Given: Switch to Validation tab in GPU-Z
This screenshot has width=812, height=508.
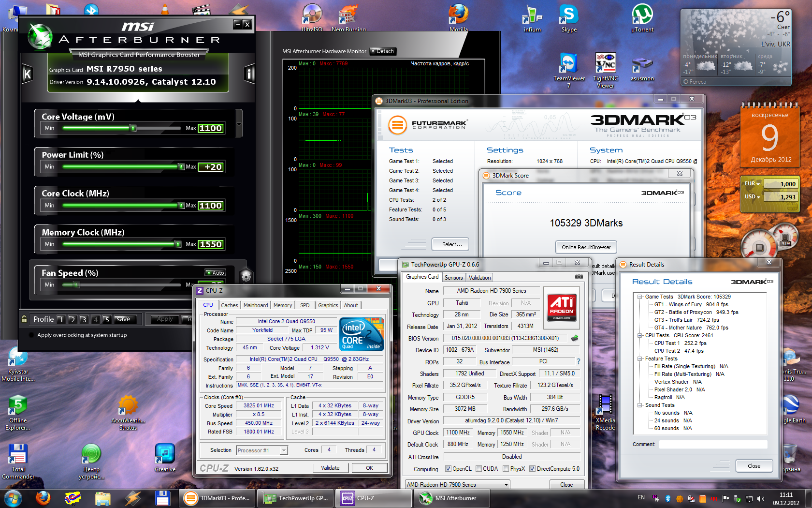Looking at the screenshot, I should [x=479, y=278].
